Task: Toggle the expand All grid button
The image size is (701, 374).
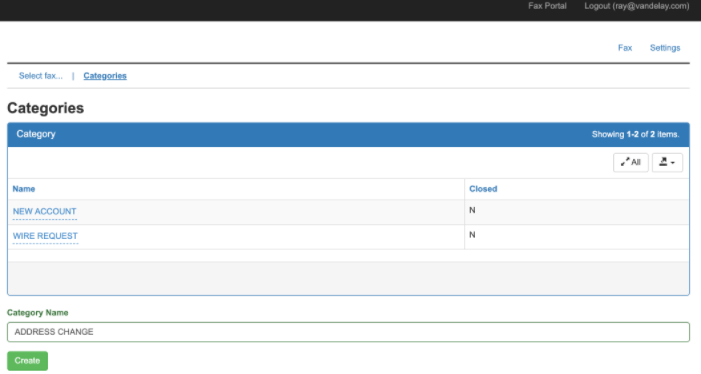Action: 630,162
